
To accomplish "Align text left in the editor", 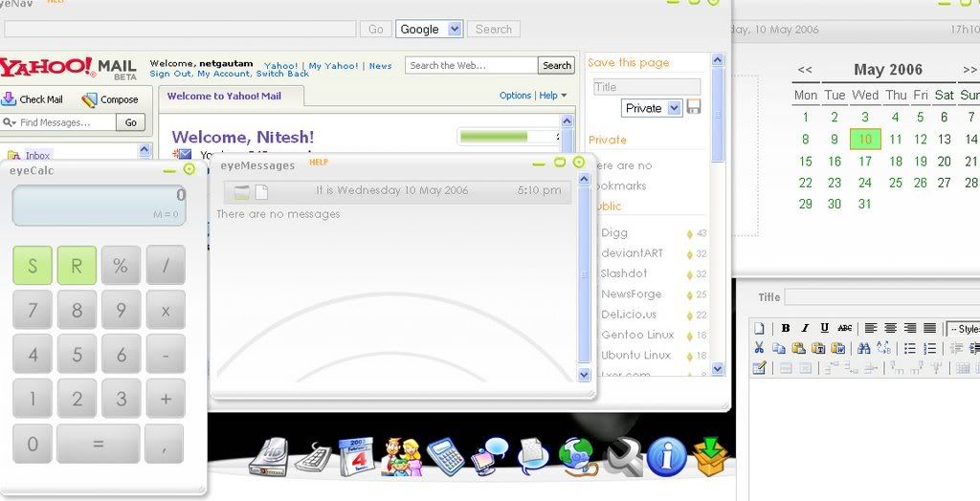I will 871,328.
